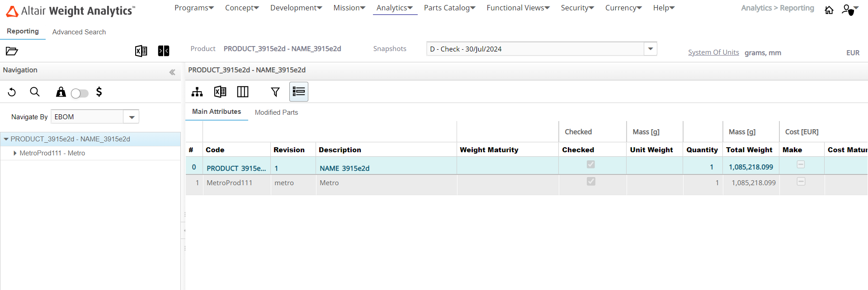This screenshot has height=290, width=868.
Task: Toggle the switch beside the lock icon
Action: pyautogui.click(x=80, y=94)
